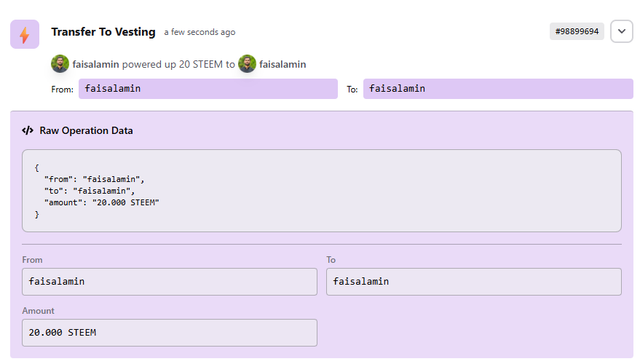
Task: Click the lower To field showing faisalamin
Action: pos(474,282)
